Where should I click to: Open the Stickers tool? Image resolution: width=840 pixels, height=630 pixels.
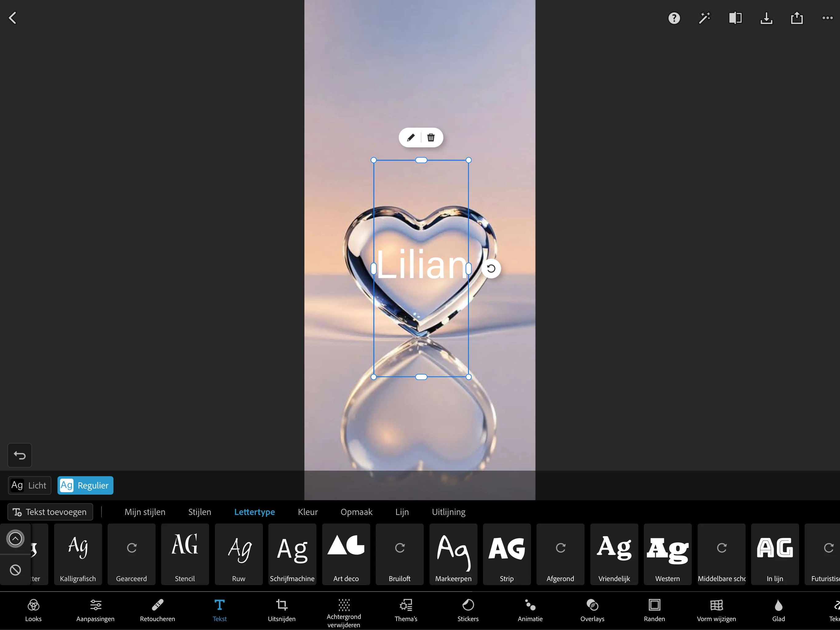click(468, 610)
